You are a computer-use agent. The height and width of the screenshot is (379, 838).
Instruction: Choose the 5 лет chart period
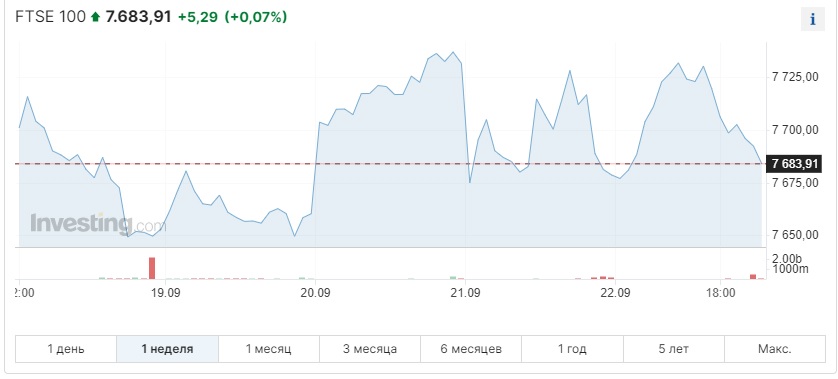pos(673,349)
